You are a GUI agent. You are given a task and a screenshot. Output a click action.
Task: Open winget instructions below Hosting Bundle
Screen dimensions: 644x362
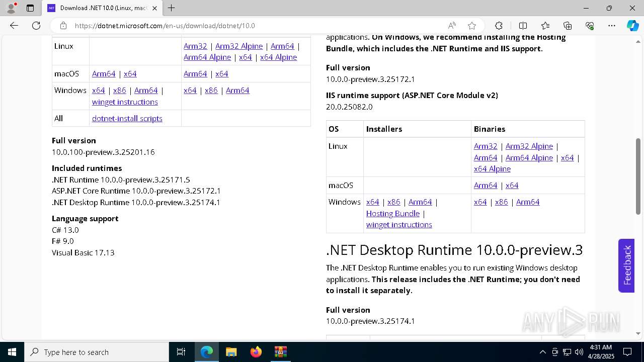pos(399,225)
